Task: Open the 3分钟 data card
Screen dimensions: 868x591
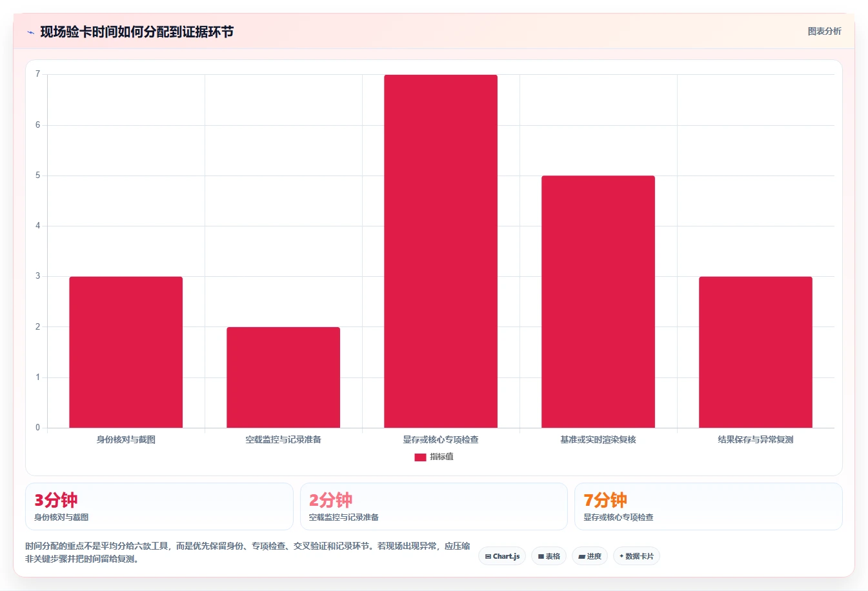Action: [159, 506]
